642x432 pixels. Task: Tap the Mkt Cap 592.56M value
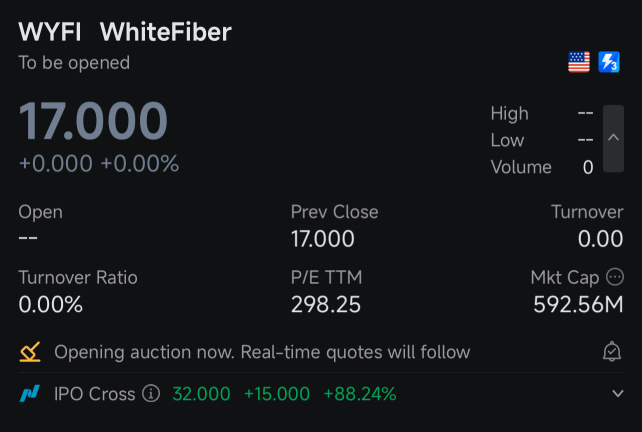coord(578,304)
